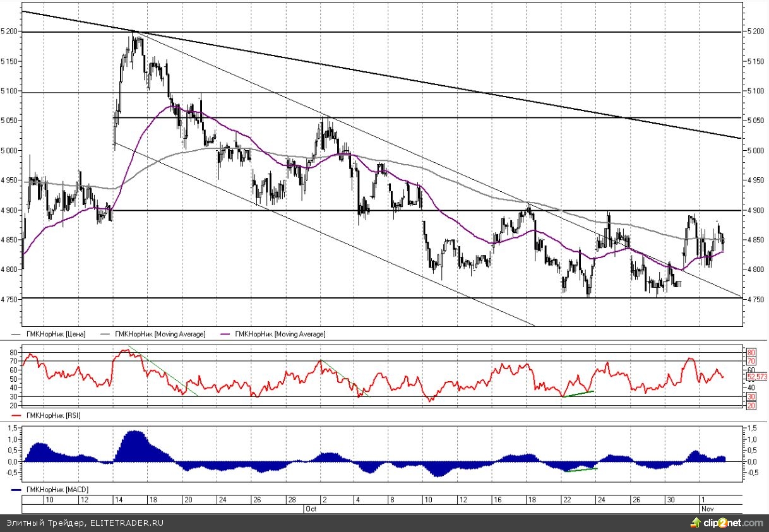Select the green divergence line on RSI panel near 22

(578, 394)
